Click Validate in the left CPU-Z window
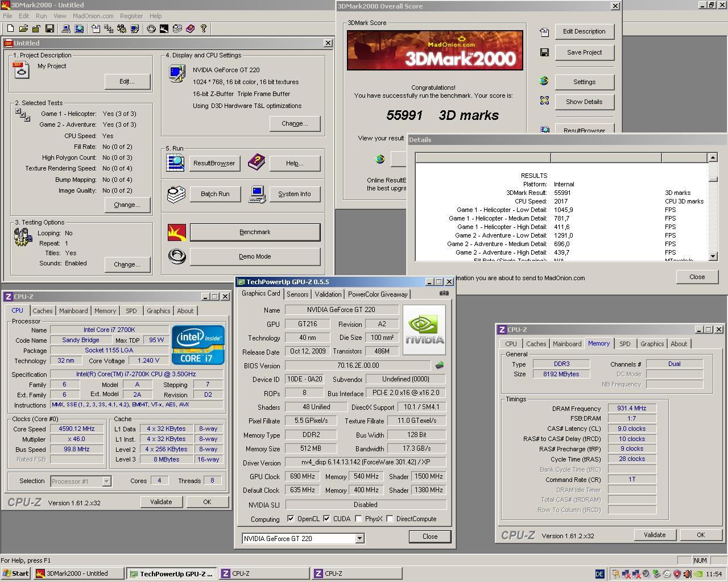Screen dimensions: 728x582 [x=161, y=502]
